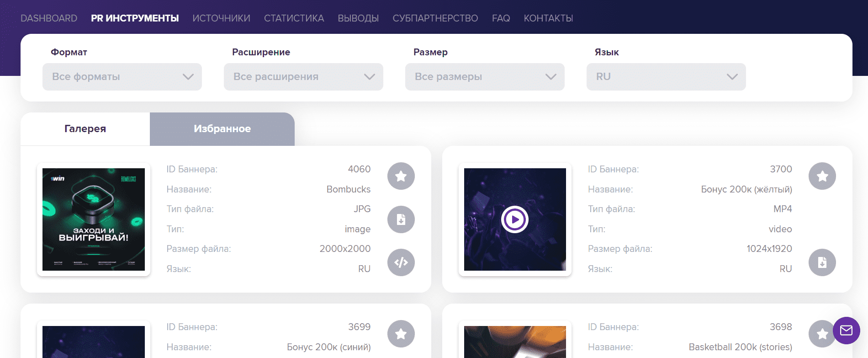Open thumbnail of Basketball 200k (stories) banner
Screen dimensions: 868x358
click(x=515, y=342)
